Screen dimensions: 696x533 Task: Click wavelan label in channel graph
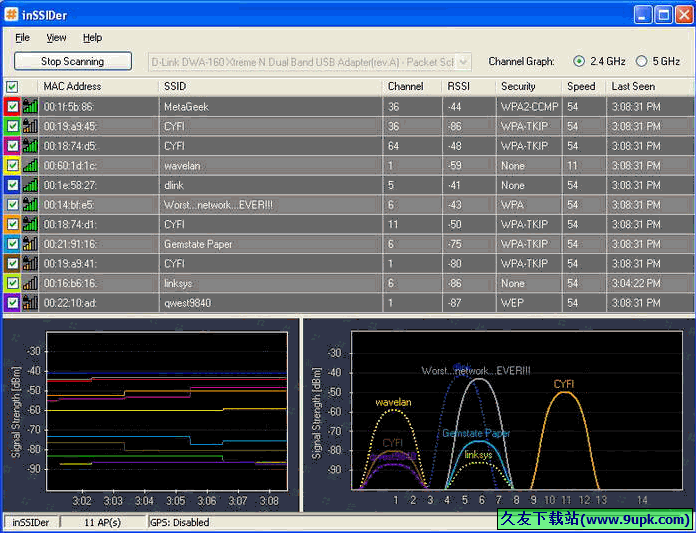393,403
